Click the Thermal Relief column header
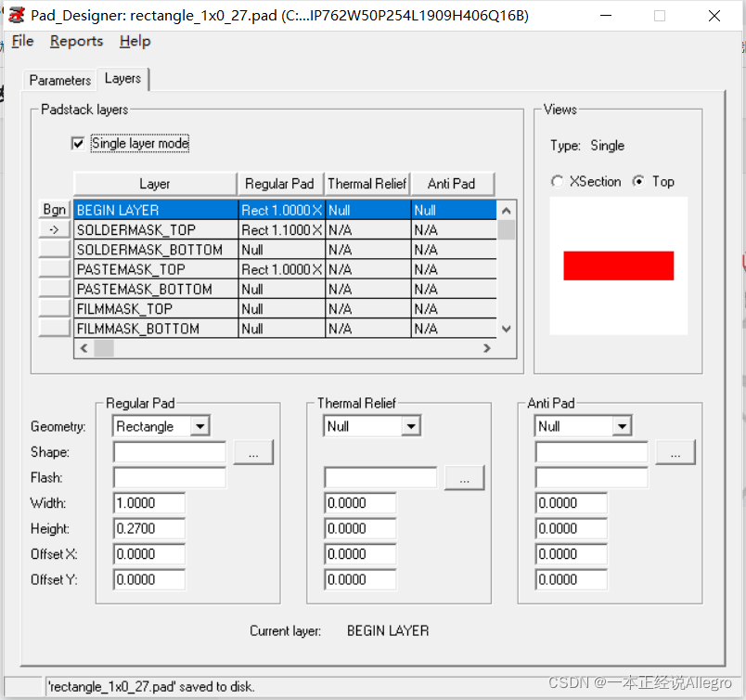746x700 pixels. click(x=367, y=184)
